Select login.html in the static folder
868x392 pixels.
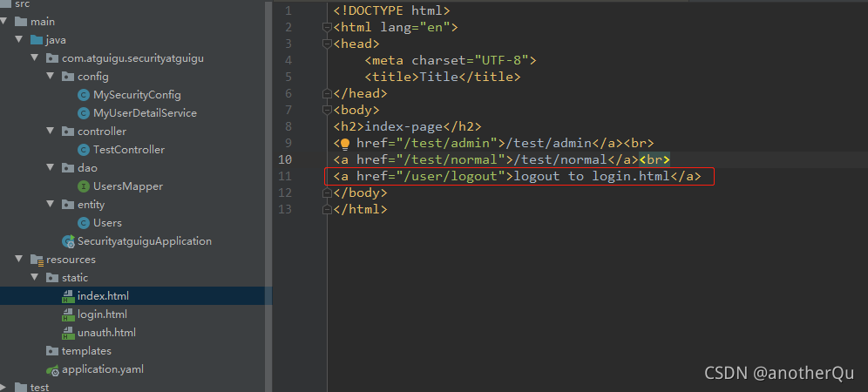(103, 314)
